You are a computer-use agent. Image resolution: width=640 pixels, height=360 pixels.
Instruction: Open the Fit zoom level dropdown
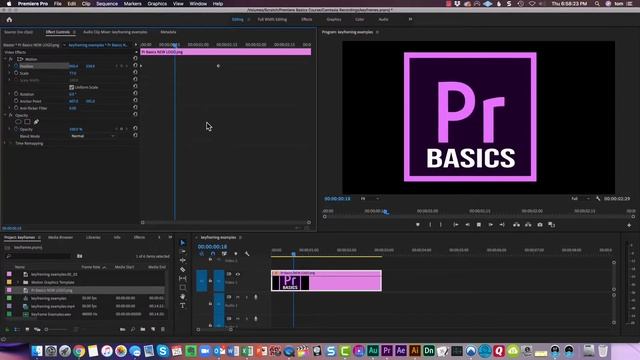coord(370,198)
